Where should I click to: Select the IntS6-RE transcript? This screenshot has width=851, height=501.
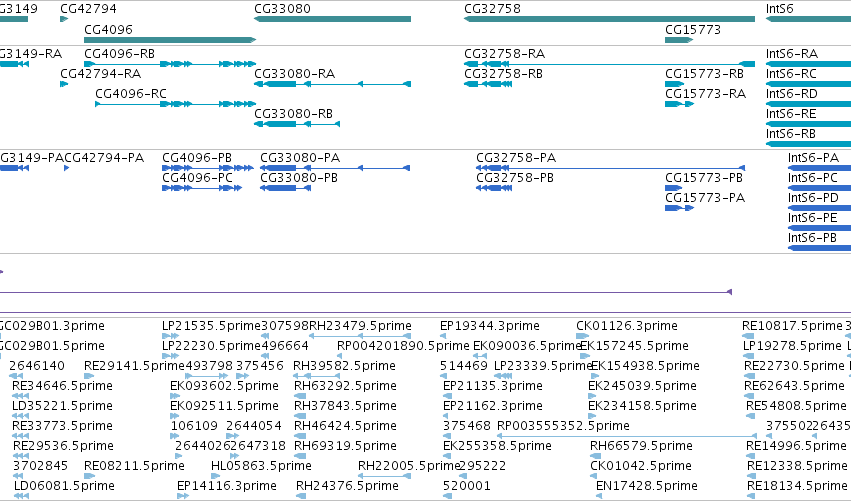(808, 124)
